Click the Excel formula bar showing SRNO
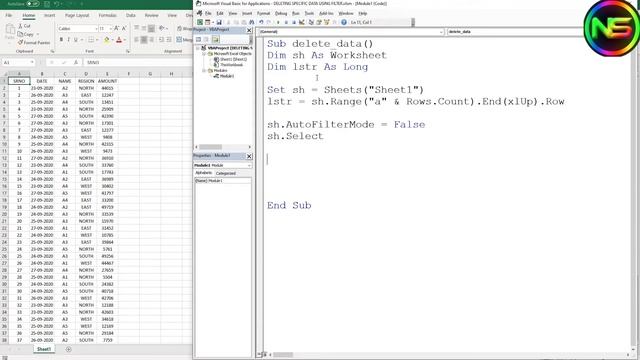Viewport: 640px width, 360px height. click(x=138, y=62)
